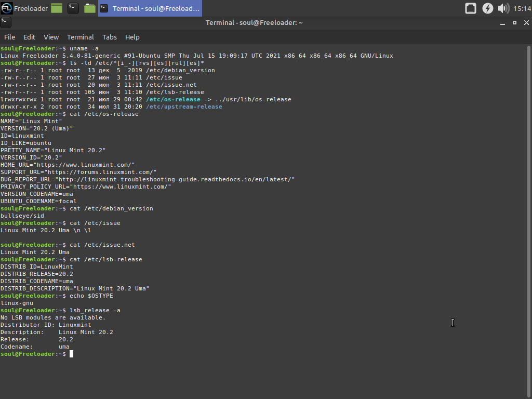Click the 'cat /etc/issue.net' command
Screen dimensions: 532x399
point(102,245)
